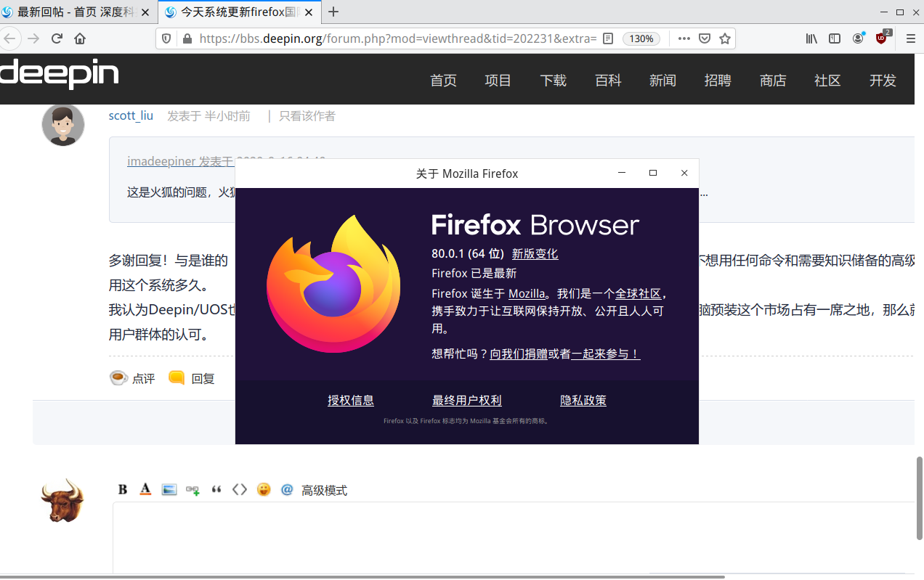The width and height of the screenshot is (924, 580).
Task: Apply bold formatting in reply editor
Action: click(x=123, y=489)
